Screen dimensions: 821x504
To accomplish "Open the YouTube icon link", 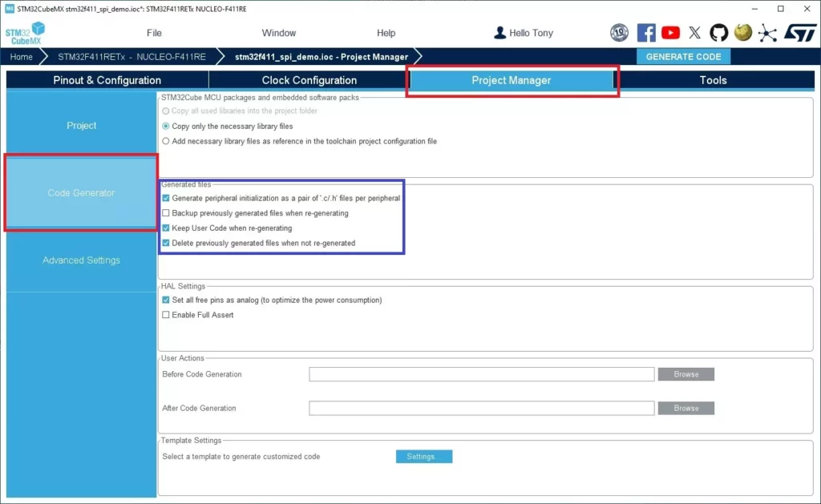I will point(671,33).
